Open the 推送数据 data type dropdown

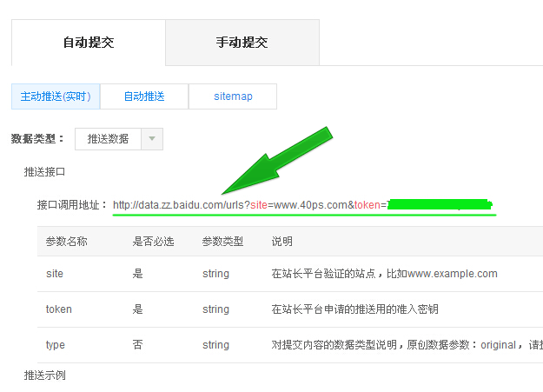(x=119, y=139)
